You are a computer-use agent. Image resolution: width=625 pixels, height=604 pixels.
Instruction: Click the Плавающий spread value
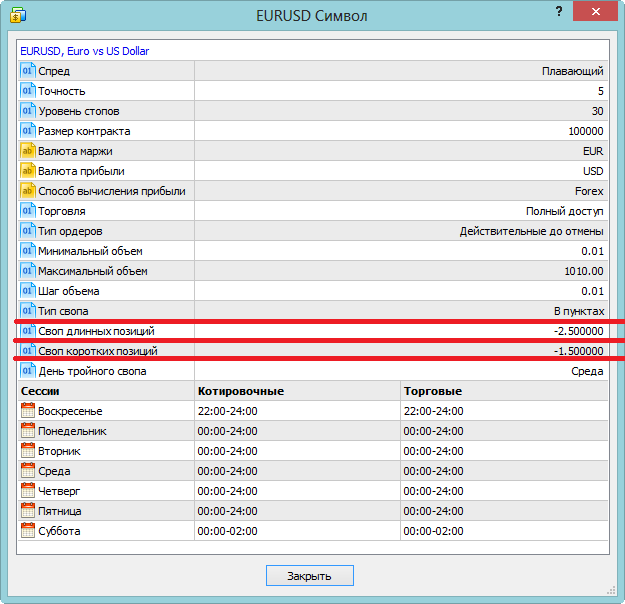572,71
